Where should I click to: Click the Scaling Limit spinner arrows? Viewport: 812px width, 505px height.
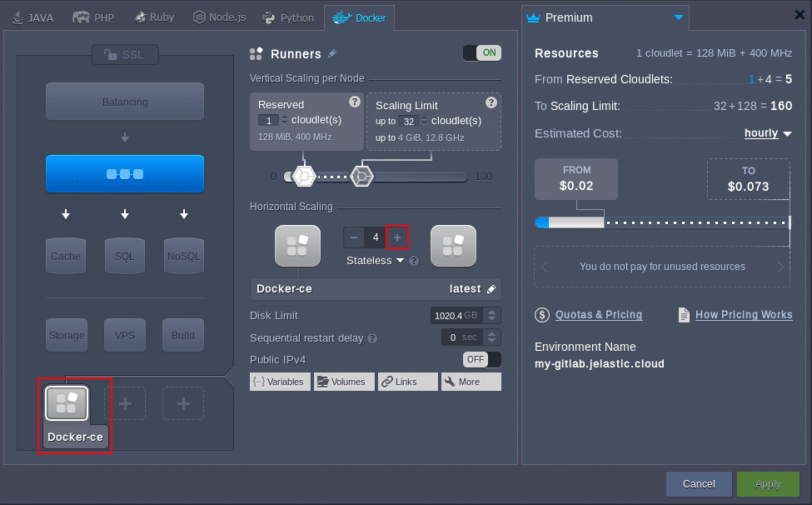424,121
